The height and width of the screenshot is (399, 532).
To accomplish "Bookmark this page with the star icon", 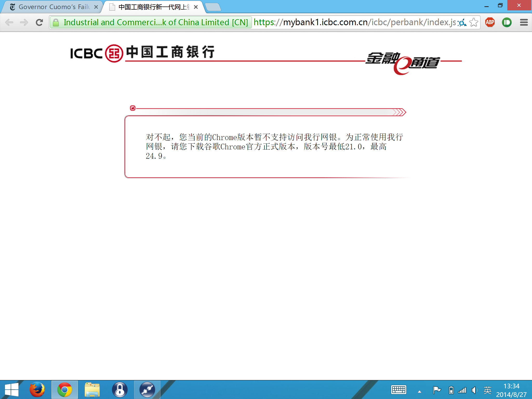I will pyautogui.click(x=474, y=23).
